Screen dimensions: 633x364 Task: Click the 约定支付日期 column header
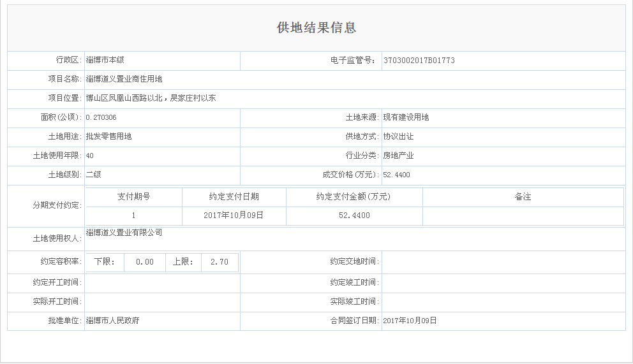[234, 197]
